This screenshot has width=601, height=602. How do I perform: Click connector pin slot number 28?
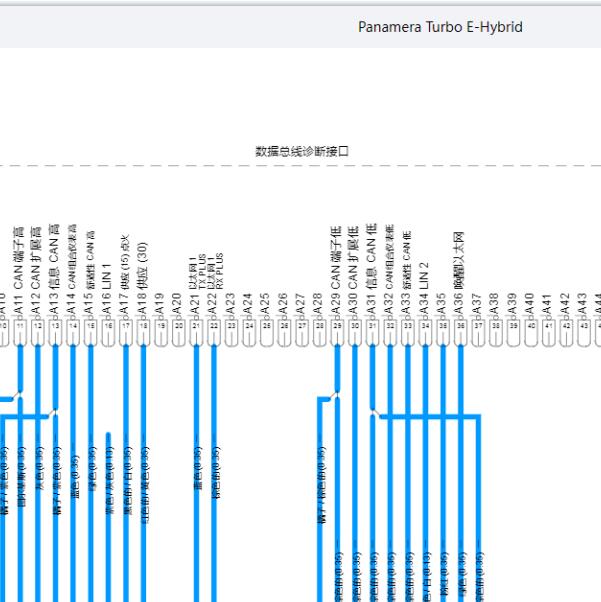click(x=320, y=331)
